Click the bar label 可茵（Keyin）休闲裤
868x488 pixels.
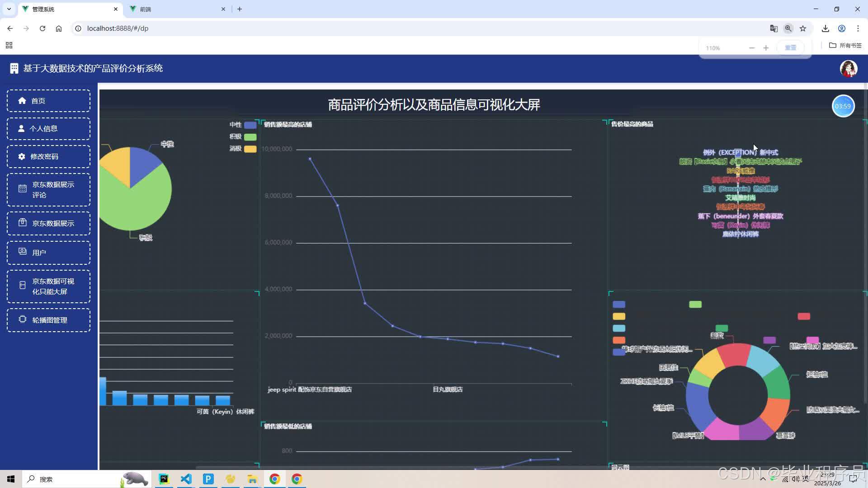(225, 412)
